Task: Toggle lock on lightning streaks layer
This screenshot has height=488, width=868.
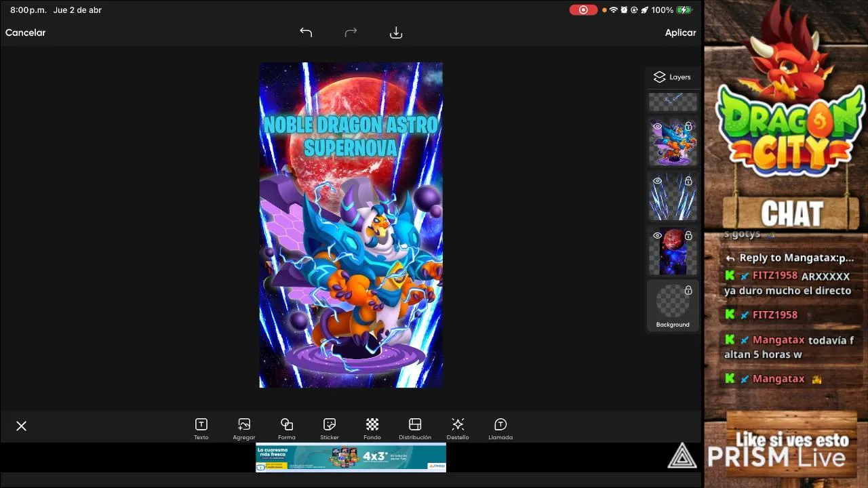Action: pyautogui.click(x=688, y=181)
